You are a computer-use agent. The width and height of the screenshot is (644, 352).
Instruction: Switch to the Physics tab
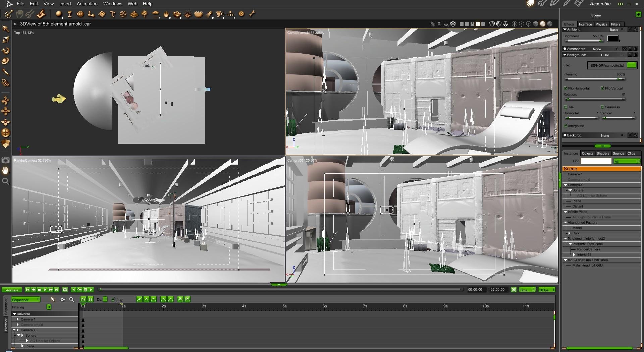[x=601, y=24]
